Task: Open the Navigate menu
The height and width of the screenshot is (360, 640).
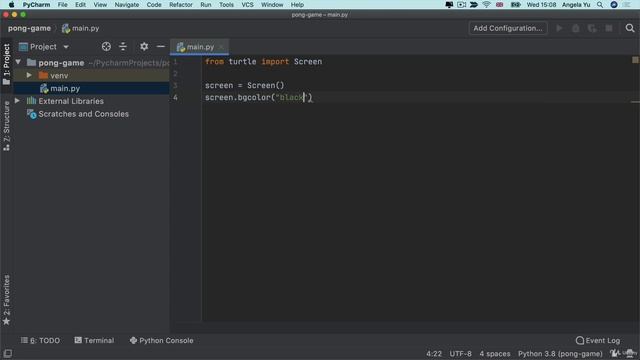Action: pyautogui.click(x=127, y=5)
